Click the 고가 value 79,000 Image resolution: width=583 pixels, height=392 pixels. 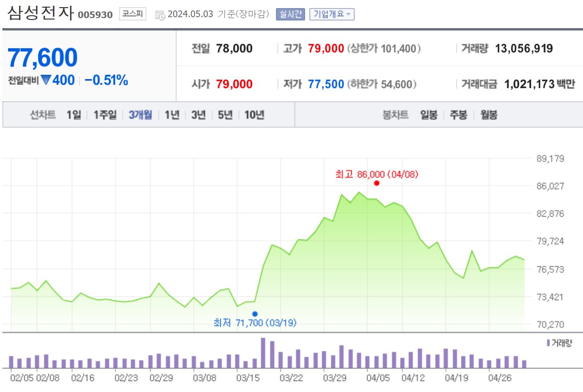(x=326, y=49)
